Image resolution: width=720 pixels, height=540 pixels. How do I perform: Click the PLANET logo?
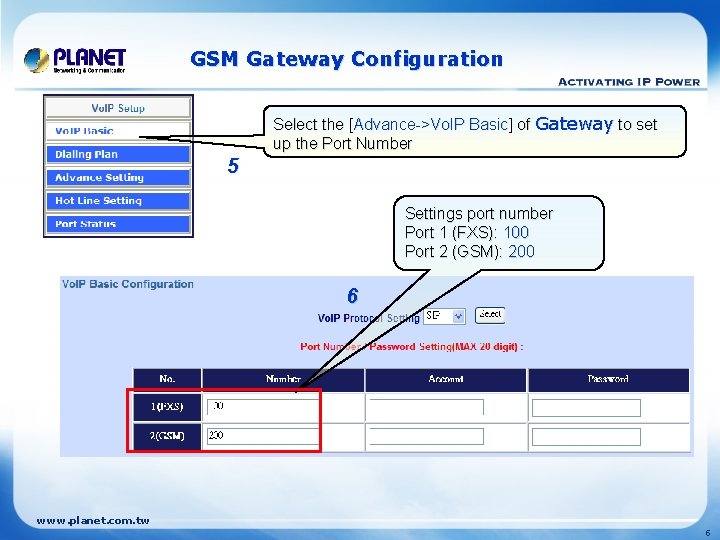point(75,60)
